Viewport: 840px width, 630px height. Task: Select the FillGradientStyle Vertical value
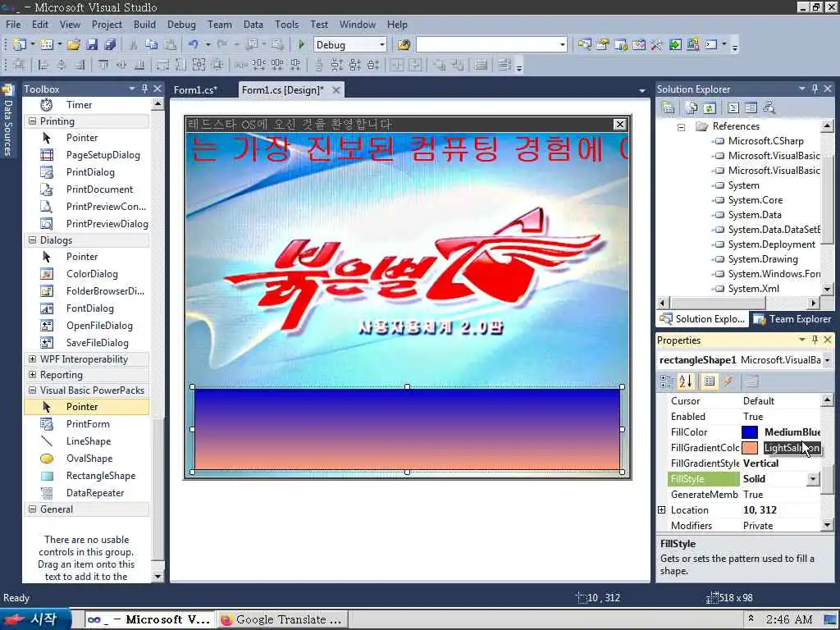tap(760, 463)
